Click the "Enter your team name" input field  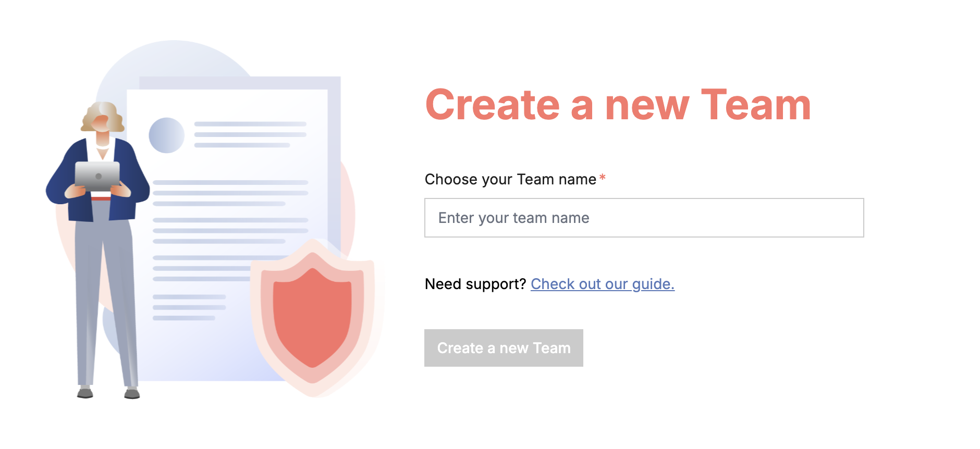coord(644,218)
